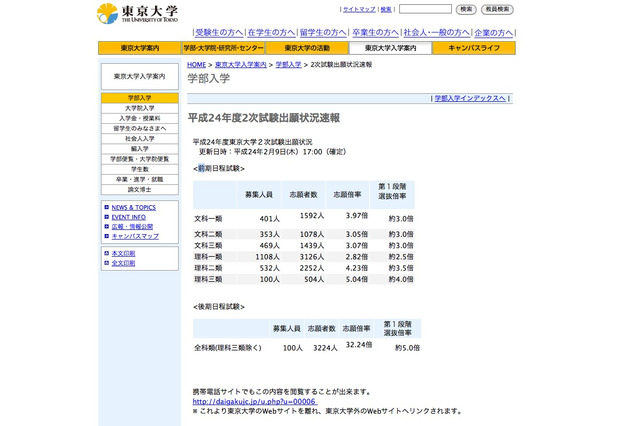Select 学部入学 in the sidebar menu
Image resolution: width=640 pixels, height=426 pixels.
140,98
